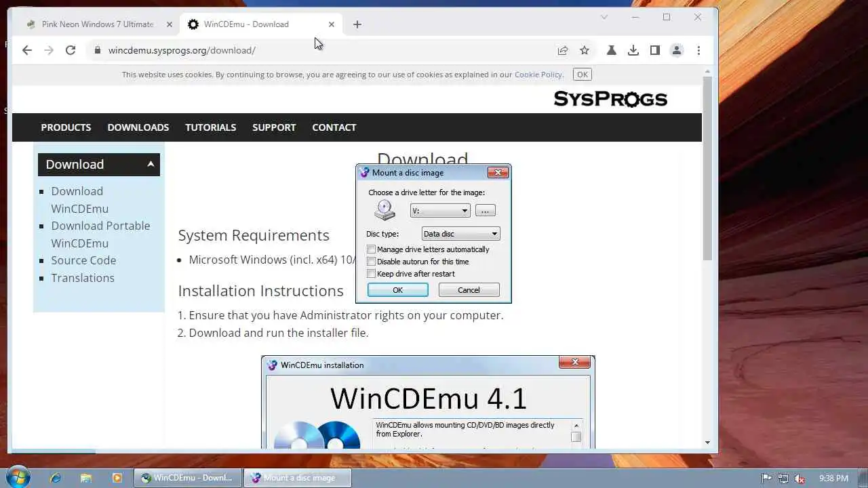Click the browse ellipsis button in dialog
868x488 pixels.
[485, 211]
